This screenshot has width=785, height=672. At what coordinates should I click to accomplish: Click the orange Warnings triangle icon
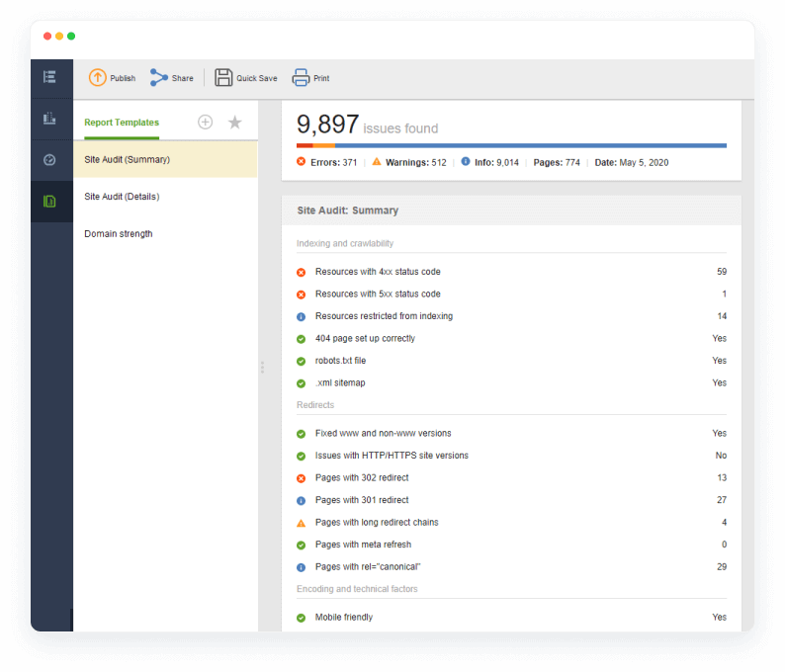click(x=377, y=162)
